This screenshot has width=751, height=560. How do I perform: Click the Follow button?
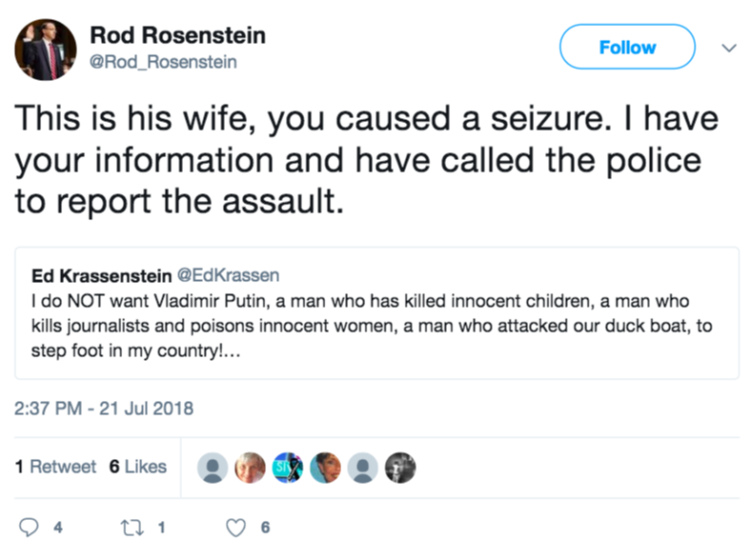point(626,47)
